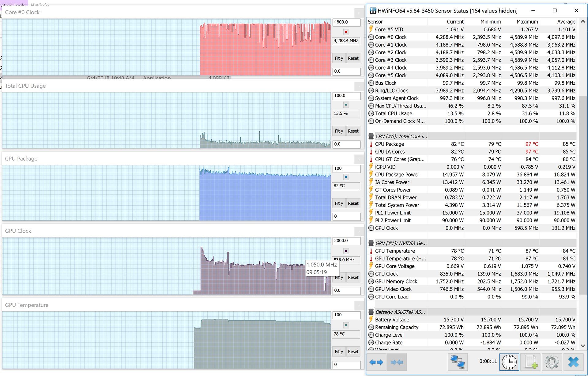Close the GPU Temperature graph panel
This screenshot has height=376, width=588.
pyautogui.click(x=359, y=306)
